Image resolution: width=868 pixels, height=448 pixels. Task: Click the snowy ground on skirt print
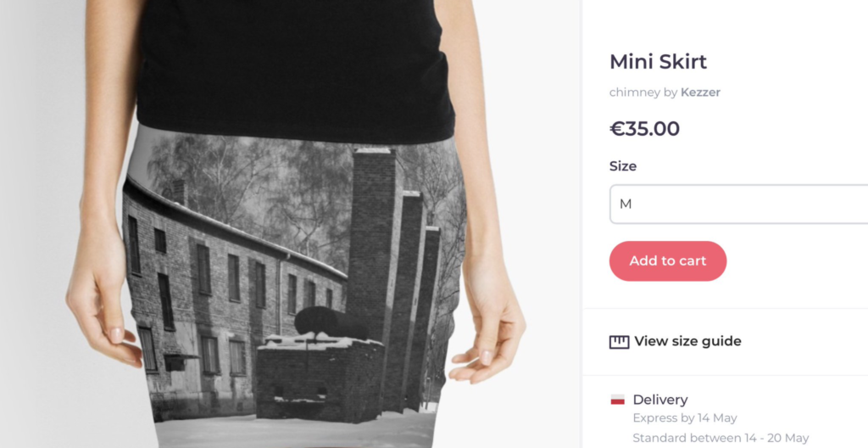293,433
